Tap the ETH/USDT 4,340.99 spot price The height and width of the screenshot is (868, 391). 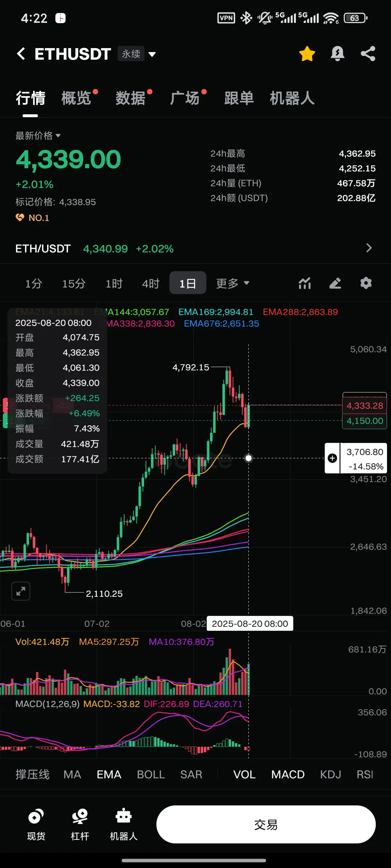105,249
